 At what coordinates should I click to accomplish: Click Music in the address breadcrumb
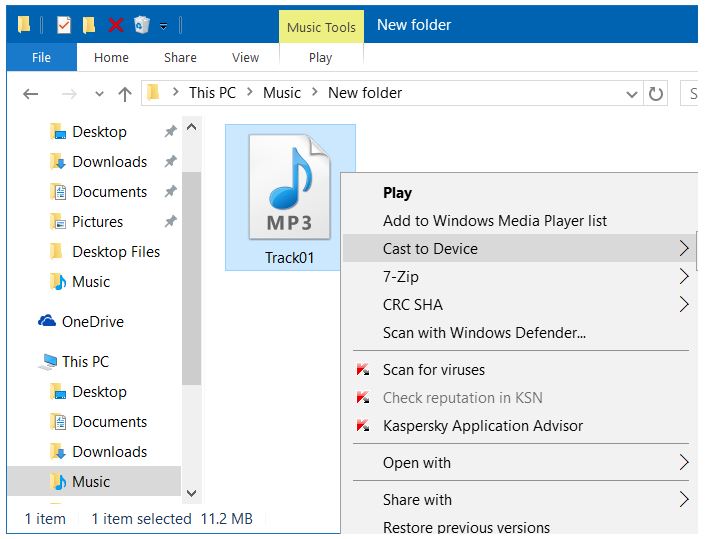click(282, 93)
